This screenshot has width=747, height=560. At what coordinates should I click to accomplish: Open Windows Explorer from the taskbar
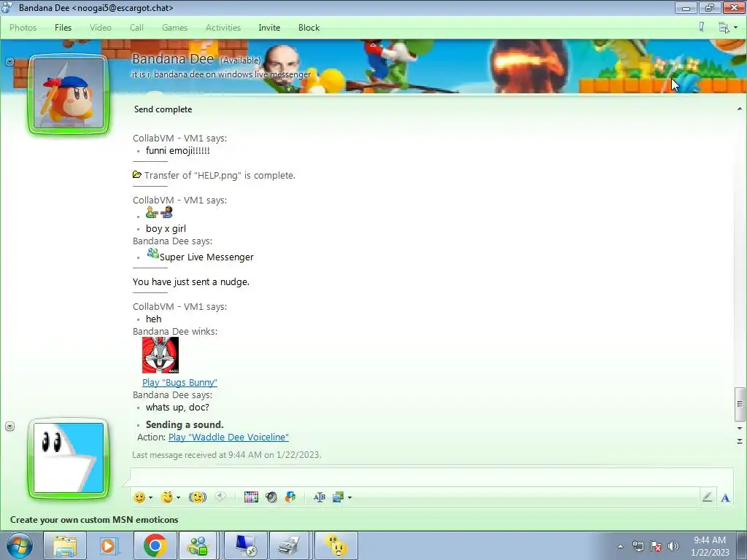(65, 545)
